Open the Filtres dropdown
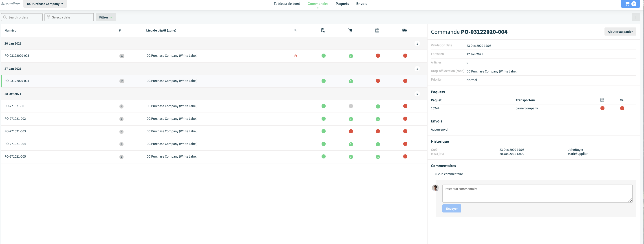Image resolution: width=644 pixels, height=244 pixels. click(x=106, y=17)
